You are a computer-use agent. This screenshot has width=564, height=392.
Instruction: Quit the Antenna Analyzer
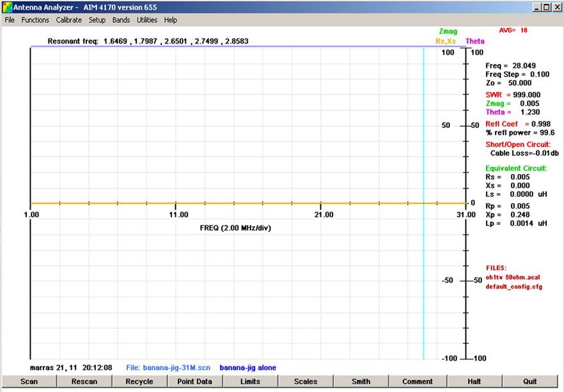530,382
